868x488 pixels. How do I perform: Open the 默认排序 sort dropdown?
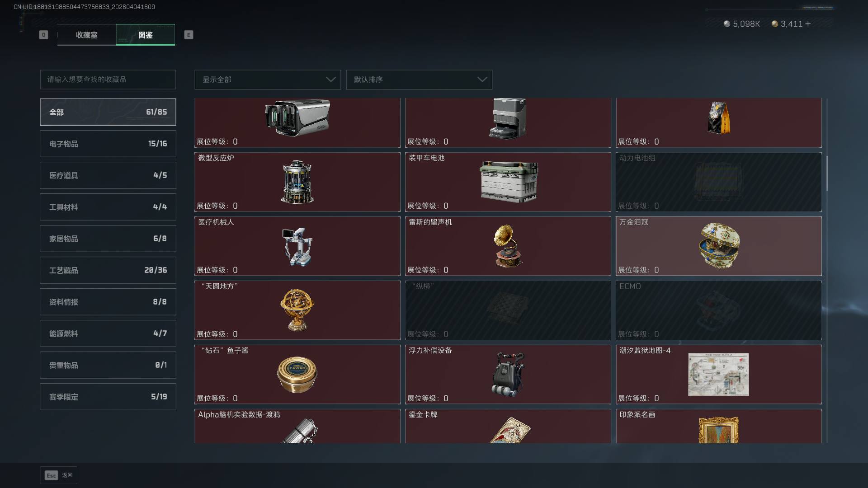(419, 80)
